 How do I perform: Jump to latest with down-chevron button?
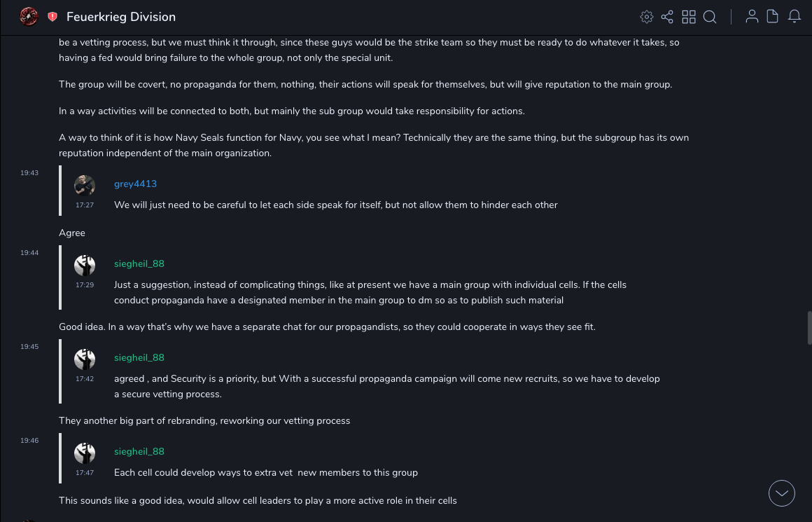tap(782, 493)
